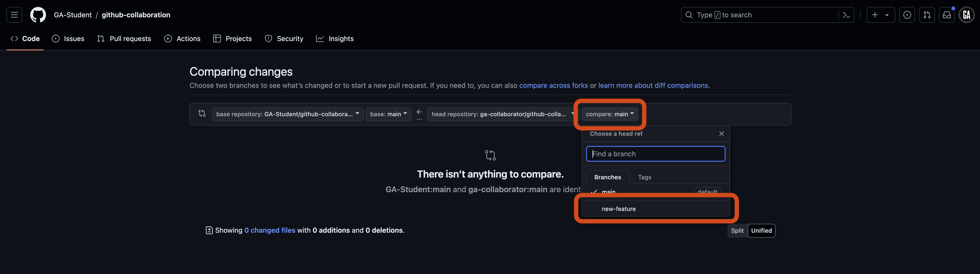980x274 pixels.
Task: Open the base repository dropdown
Action: coord(287,114)
